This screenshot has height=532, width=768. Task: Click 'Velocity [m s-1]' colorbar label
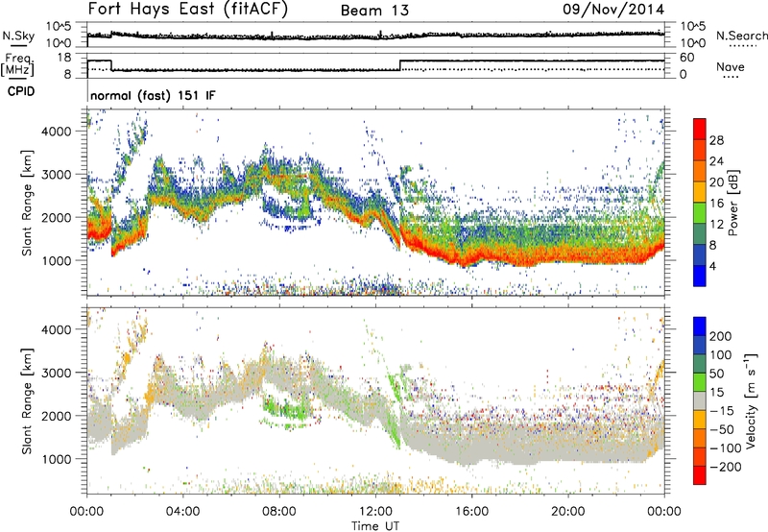pyautogui.click(x=751, y=400)
